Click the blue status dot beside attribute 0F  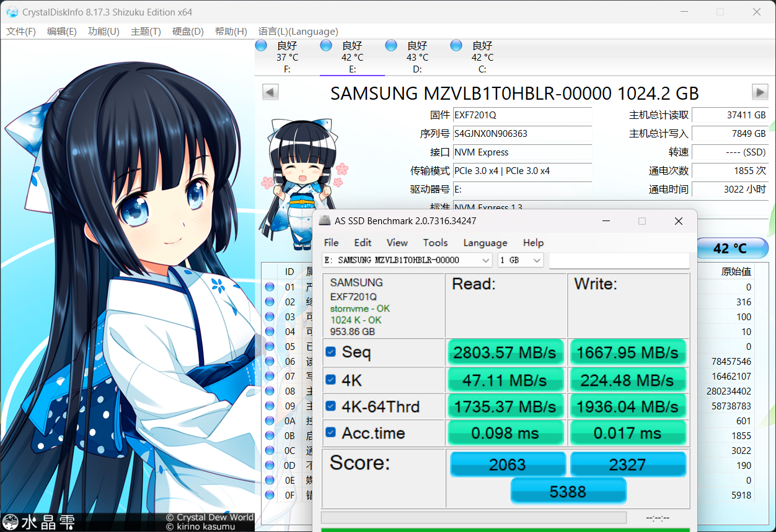tap(269, 495)
